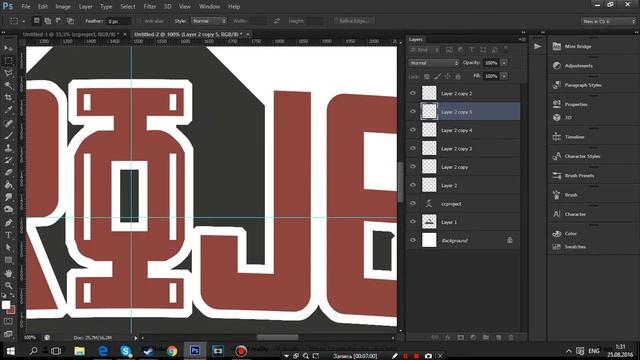Hide Layer 2 copy 2 visibility eye
Image resolution: width=640 pixels, height=360 pixels.
coord(413,93)
